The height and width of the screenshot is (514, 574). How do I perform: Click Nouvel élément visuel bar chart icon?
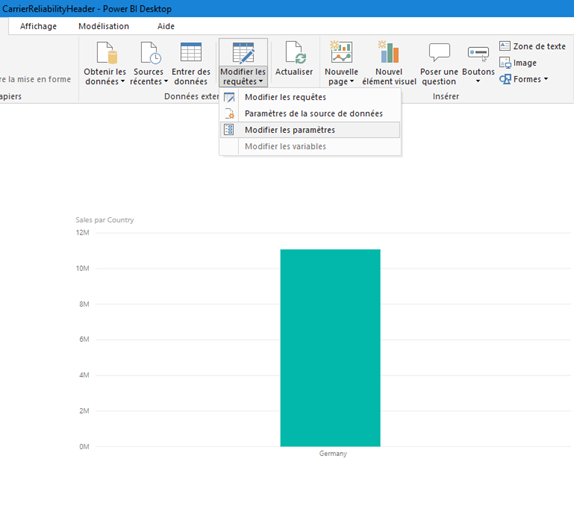pos(389,52)
